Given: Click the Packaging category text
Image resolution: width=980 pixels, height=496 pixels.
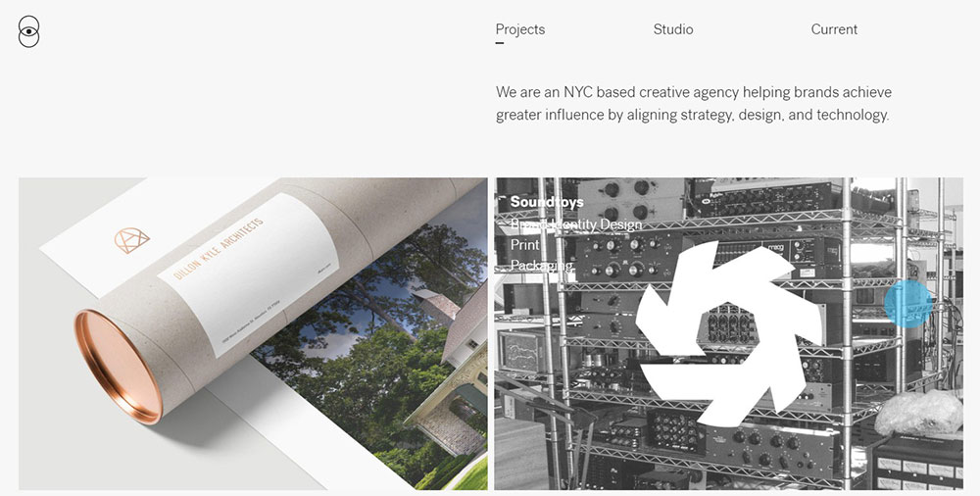Looking at the screenshot, I should point(542,266).
